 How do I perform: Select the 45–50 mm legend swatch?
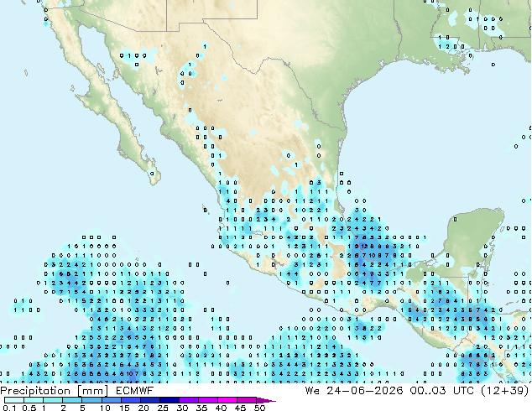pyautogui.click(x=247, y=400)
